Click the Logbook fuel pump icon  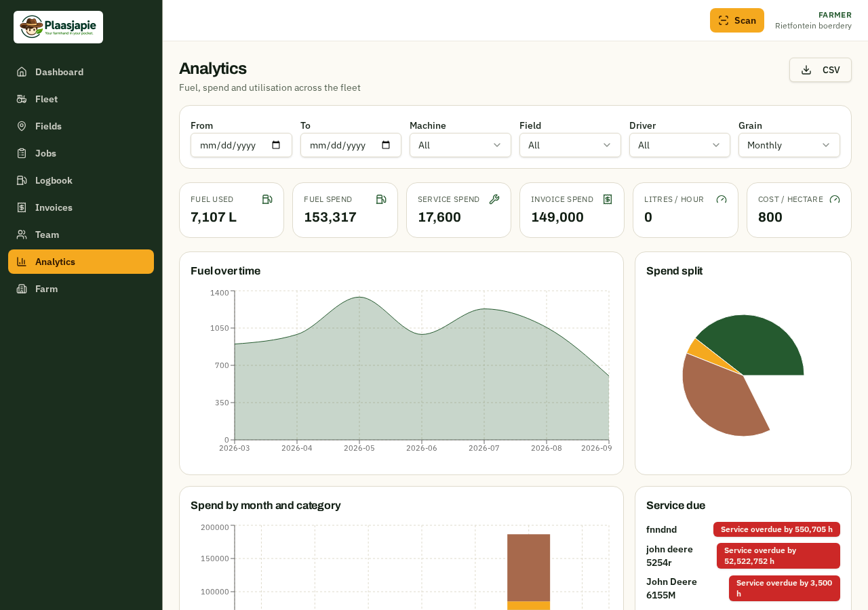coord(22,180)
